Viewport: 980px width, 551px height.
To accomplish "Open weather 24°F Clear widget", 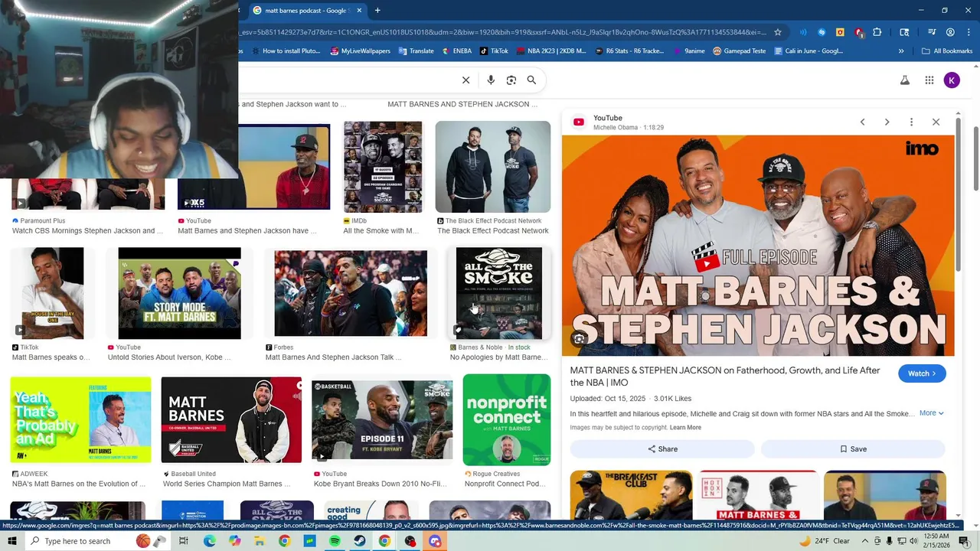I will click(x=824, y=541).
